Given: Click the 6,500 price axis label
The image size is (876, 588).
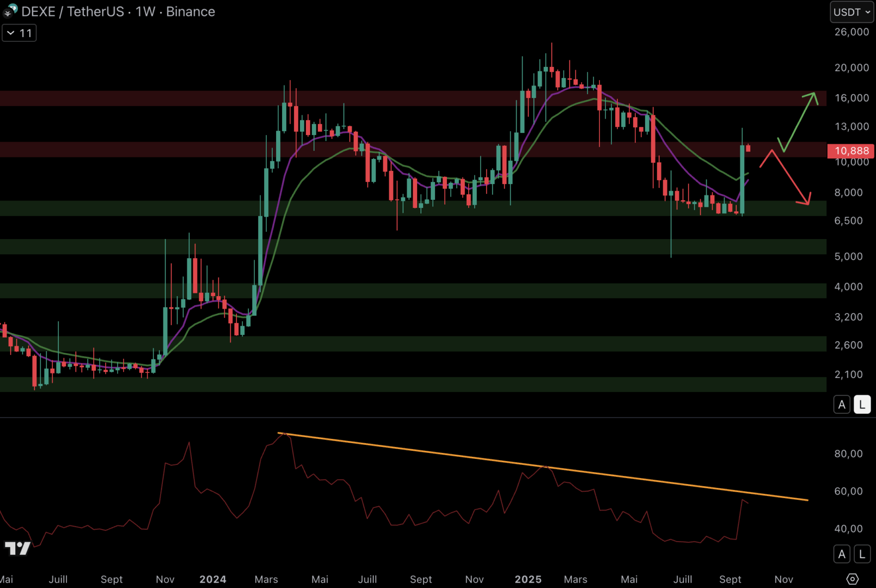Looking at the screenshot, I should pyautogui.click(x=848, y=220).
